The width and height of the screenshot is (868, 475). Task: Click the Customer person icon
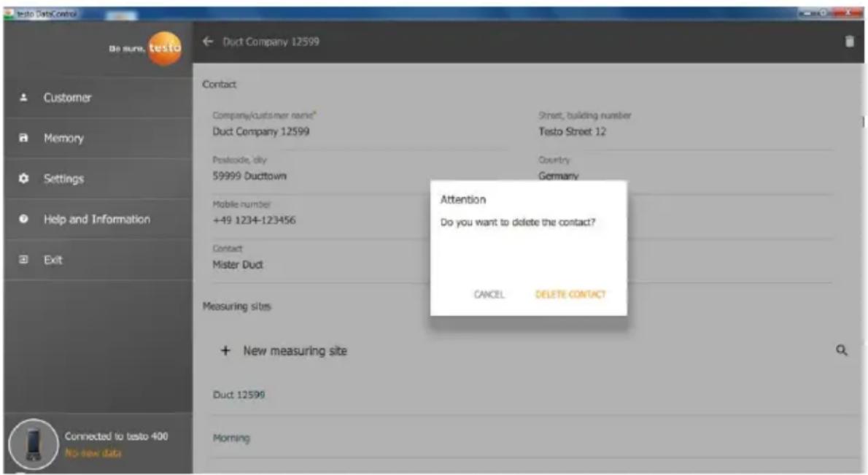(x=23, y=98)
